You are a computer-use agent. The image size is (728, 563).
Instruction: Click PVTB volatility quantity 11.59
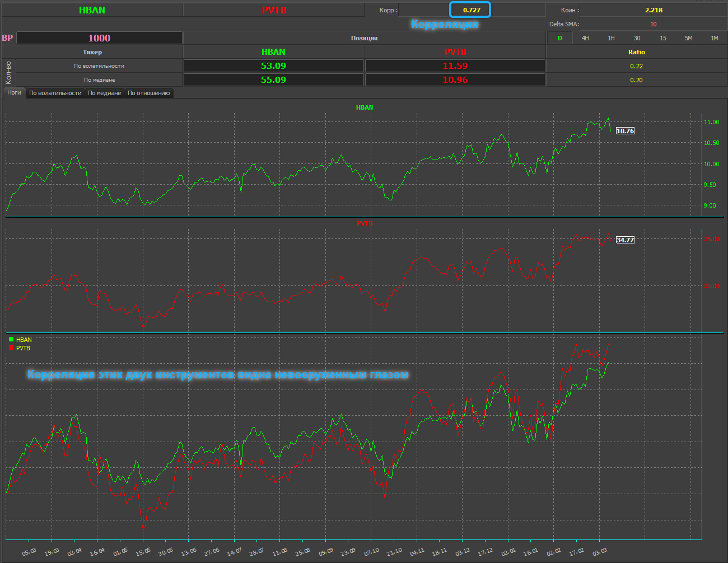click(x=455, y=65)
